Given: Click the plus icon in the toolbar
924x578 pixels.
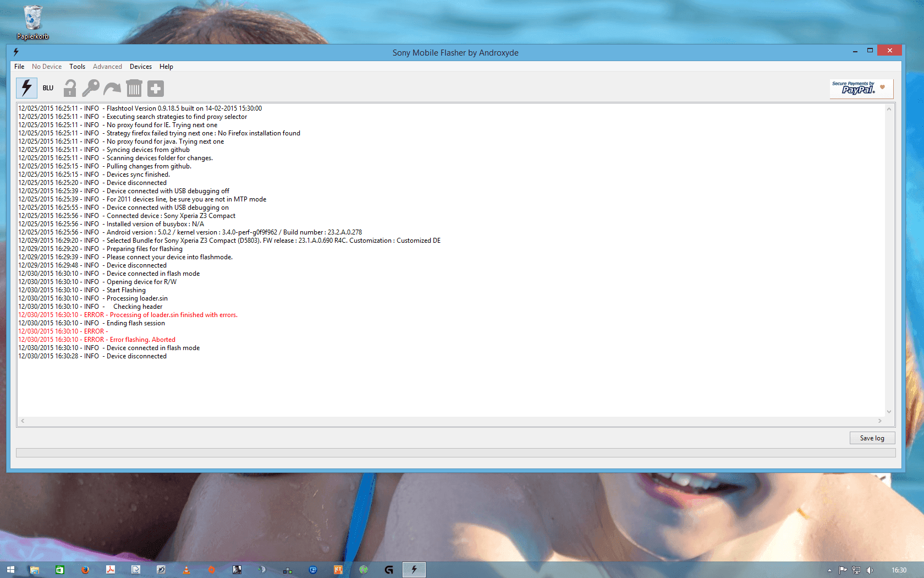Looking at the screenshot, I should coord(156,88).
